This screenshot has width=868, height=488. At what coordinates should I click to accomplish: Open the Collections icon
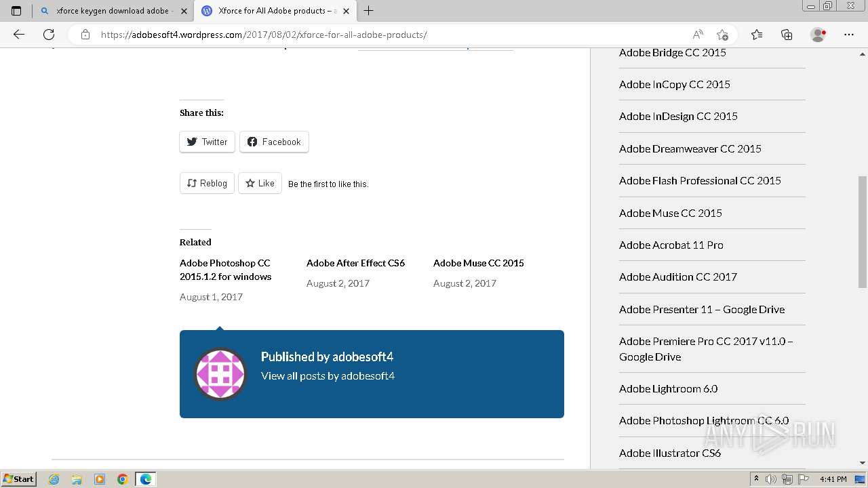point(787,35)
